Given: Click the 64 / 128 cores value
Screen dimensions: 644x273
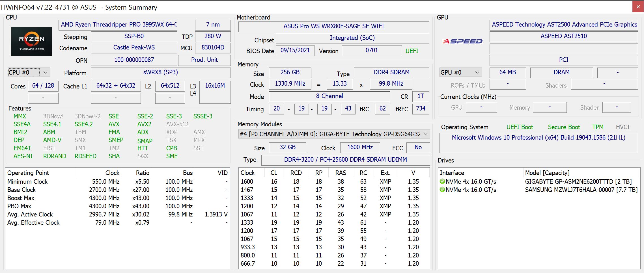Looking at the screenshot, I should [x=43, y=86].
